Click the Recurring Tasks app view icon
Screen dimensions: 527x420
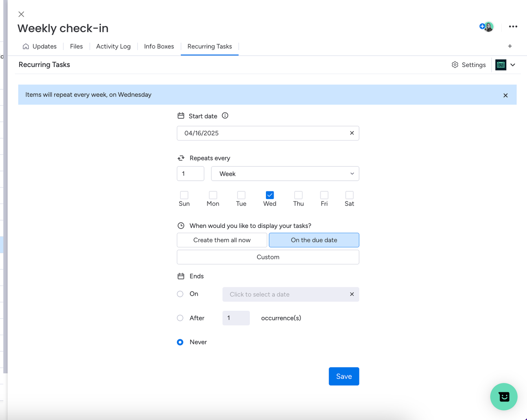pyautogui.click(x=501, y=65)
